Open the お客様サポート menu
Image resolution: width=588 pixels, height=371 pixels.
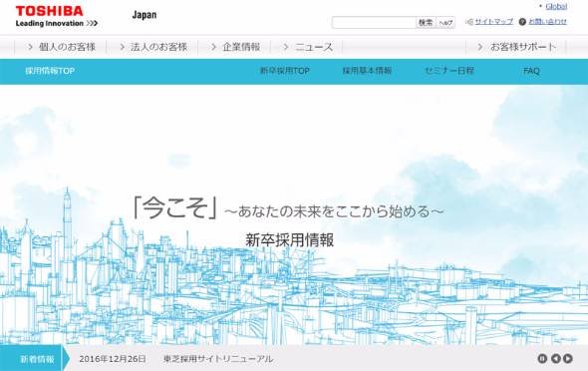pos(517,47)
